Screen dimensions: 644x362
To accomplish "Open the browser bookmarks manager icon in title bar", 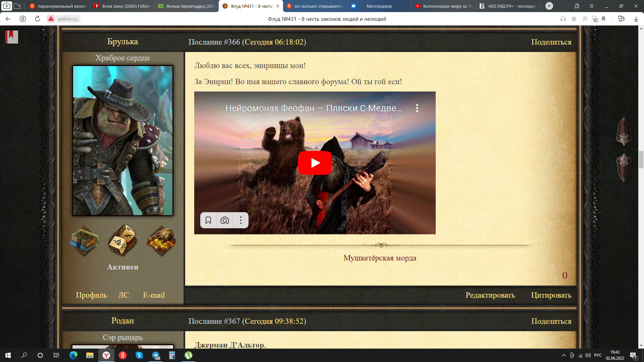I will [577, 6].
